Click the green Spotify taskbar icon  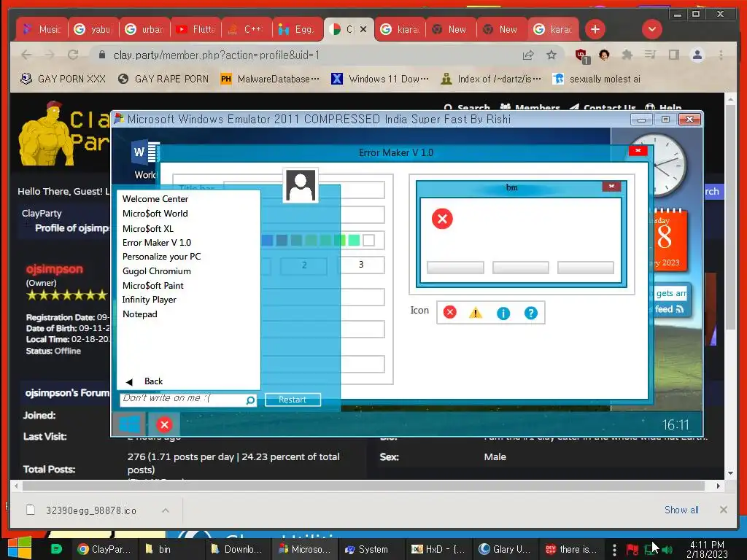click(56, 549)
